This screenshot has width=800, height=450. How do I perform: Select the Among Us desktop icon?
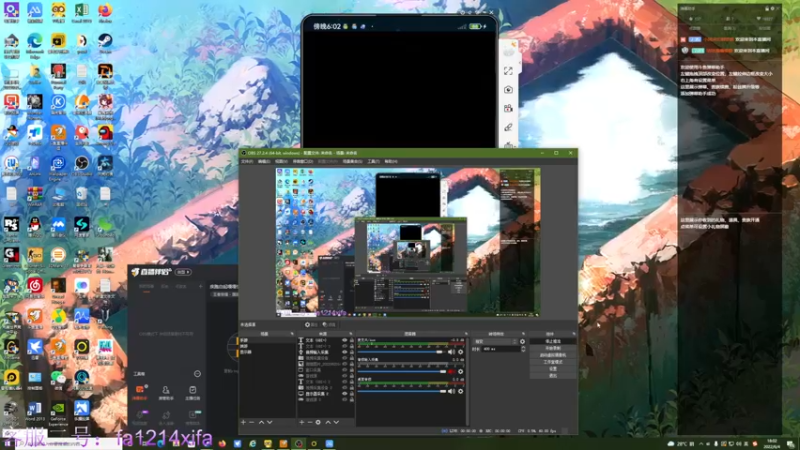click(105, 133)
